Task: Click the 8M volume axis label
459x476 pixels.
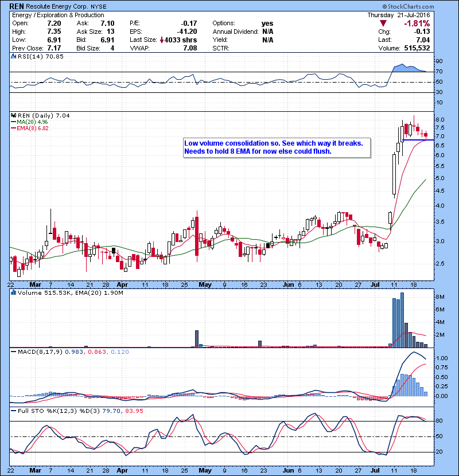Action: coord(440,297)
